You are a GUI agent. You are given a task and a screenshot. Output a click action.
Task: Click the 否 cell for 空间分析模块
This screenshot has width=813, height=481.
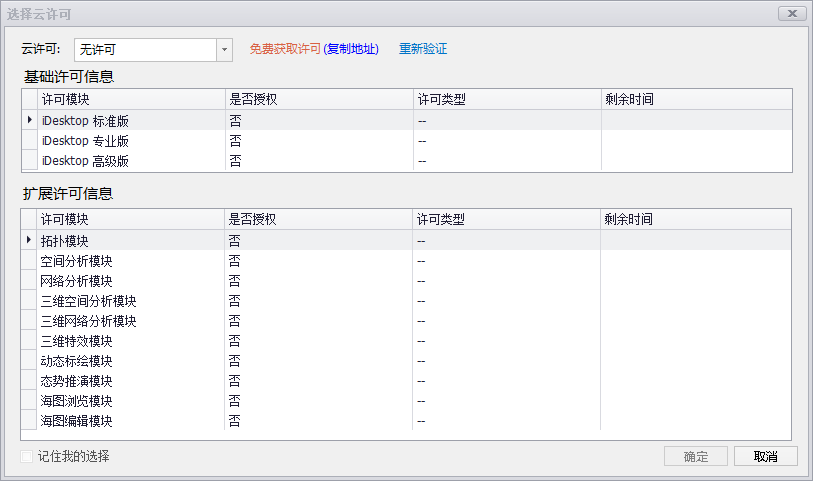(318, 261)
